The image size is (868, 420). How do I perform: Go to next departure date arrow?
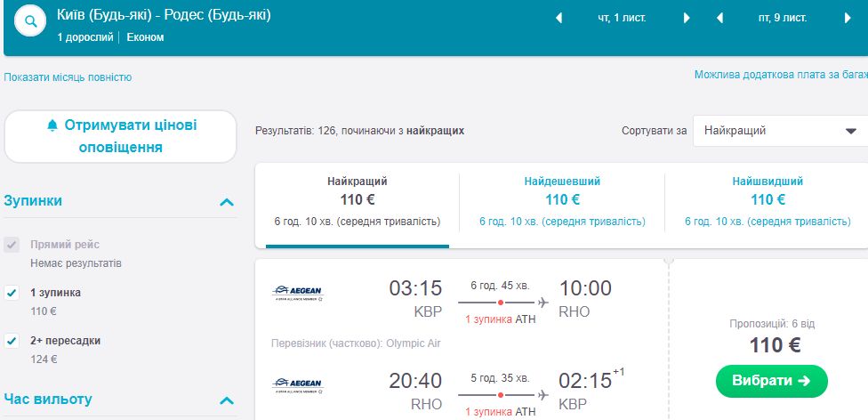click(x=687, y=18)
